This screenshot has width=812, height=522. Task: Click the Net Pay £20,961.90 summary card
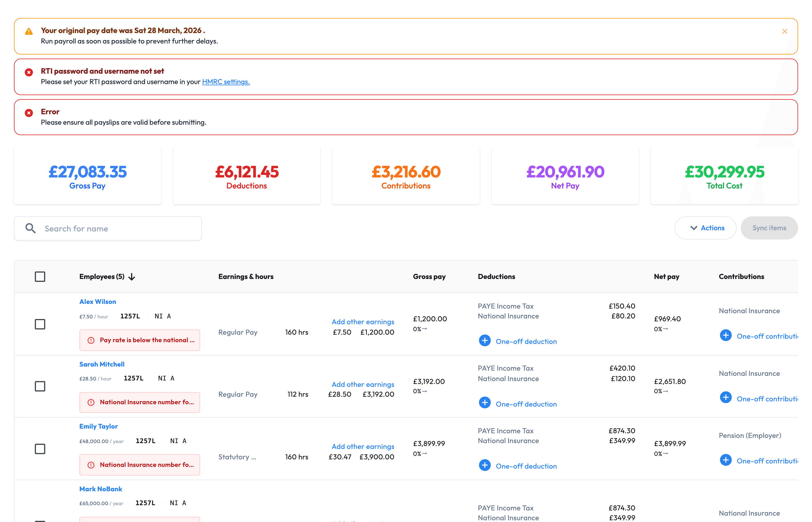565,176
